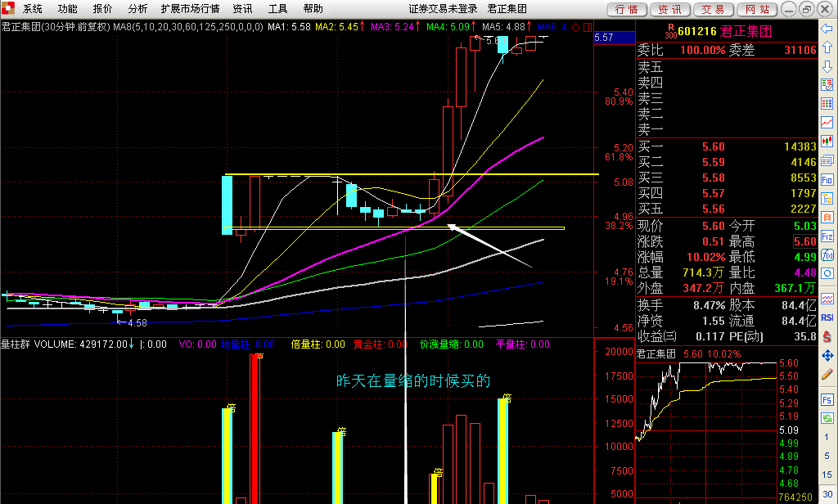
Task: Open the 资讯 menu in the menu bar
Action: click(x=242, y=8)
